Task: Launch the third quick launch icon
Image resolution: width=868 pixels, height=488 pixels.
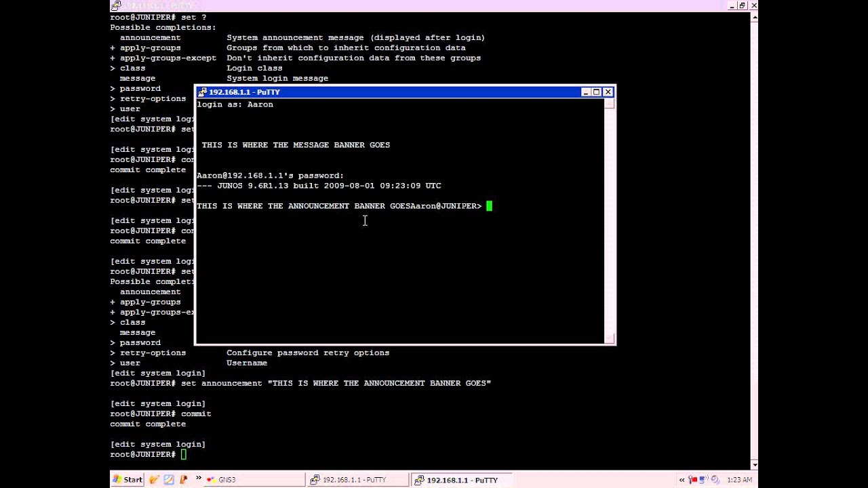Action: point(183,480)
